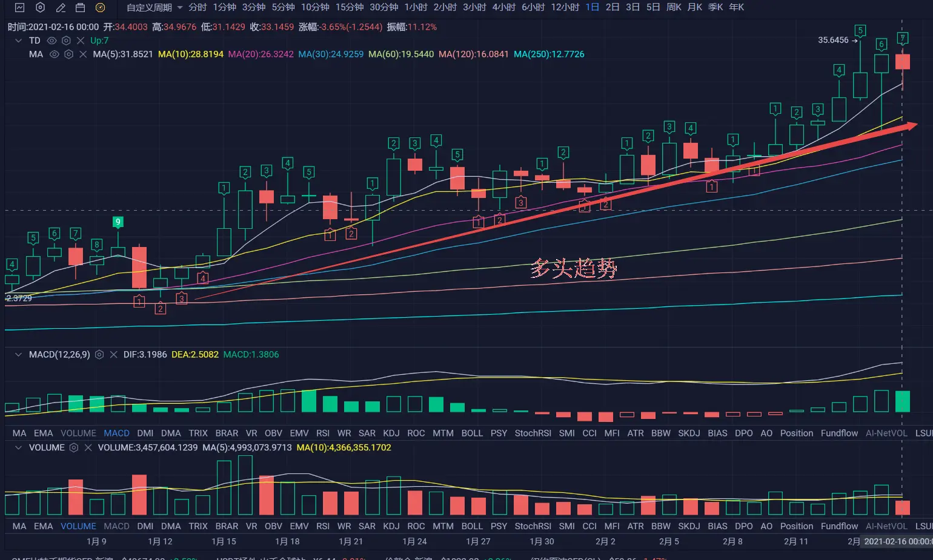The height and width of the screenshot is (560, 933).
Task: Click the DEA:2.5082 value label
Action: [195, 354]
